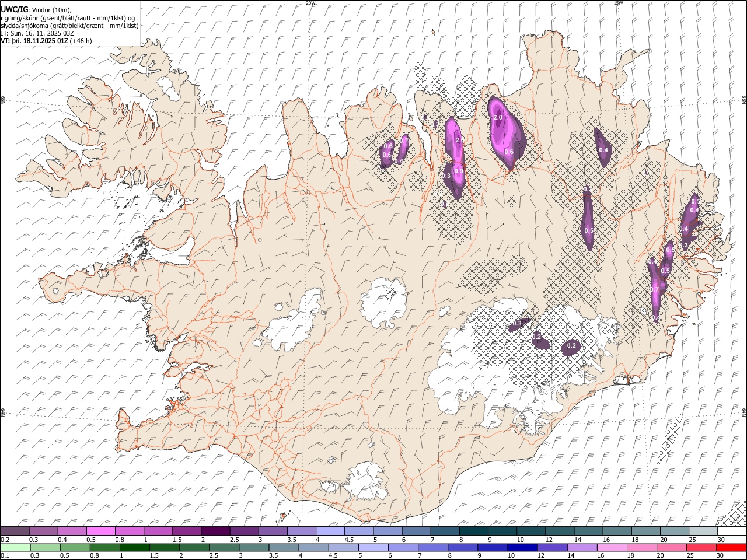Click the white ice cap near the south coast
This screenshot has height=560, width=747.
coord(366,480)
